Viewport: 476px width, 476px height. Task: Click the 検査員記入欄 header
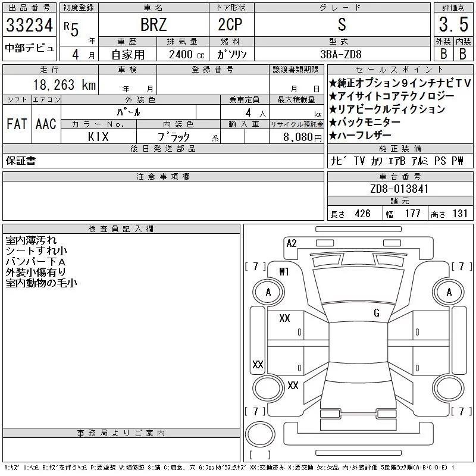(121, 229)
